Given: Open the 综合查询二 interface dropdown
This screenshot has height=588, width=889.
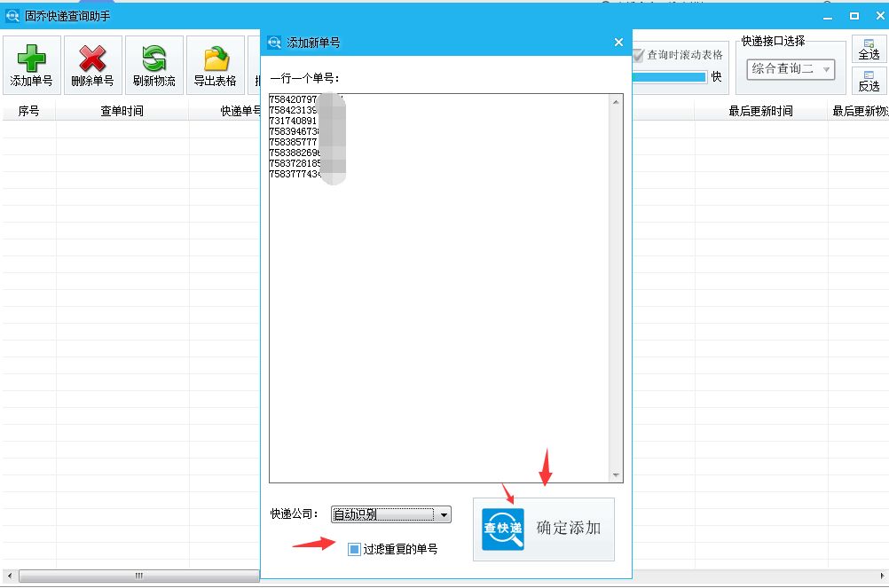Looking at the screenshot, I should pos(791,69).
